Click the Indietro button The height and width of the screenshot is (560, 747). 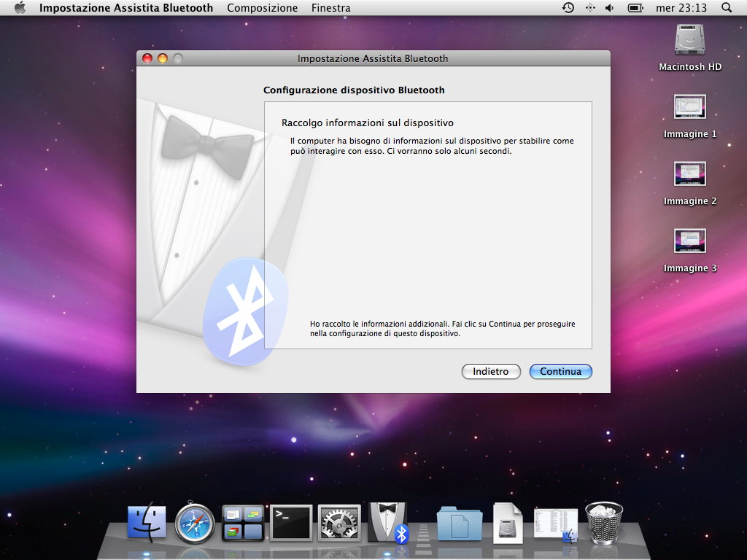click(x=491, y=371)
